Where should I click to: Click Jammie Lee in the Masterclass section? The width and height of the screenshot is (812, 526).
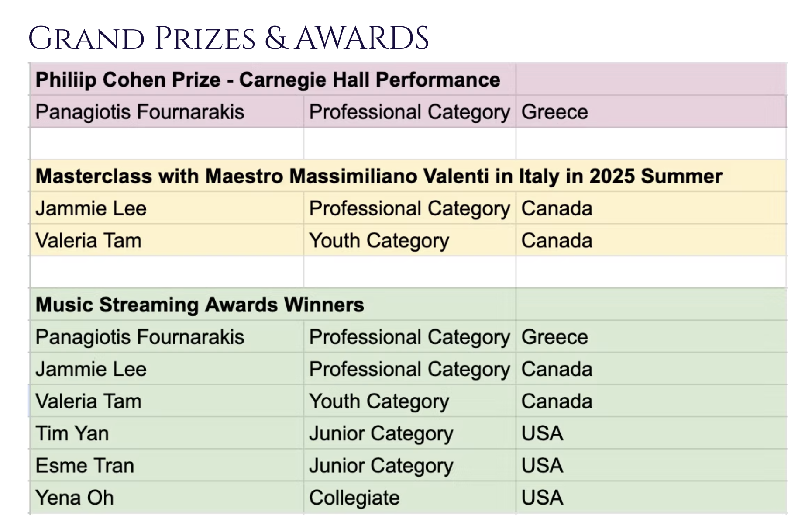(x=91, y=208)
